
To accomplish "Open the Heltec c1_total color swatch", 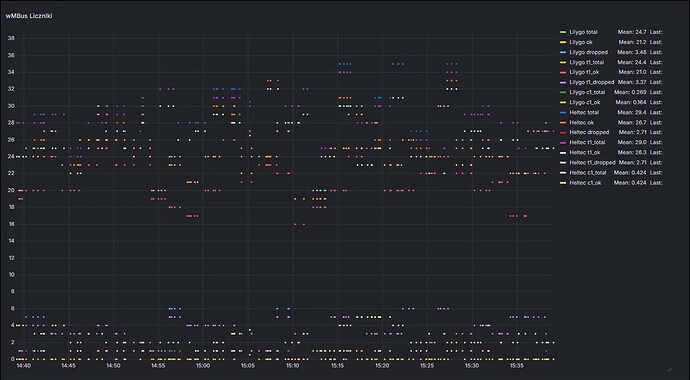I will (x=563, y=173).
